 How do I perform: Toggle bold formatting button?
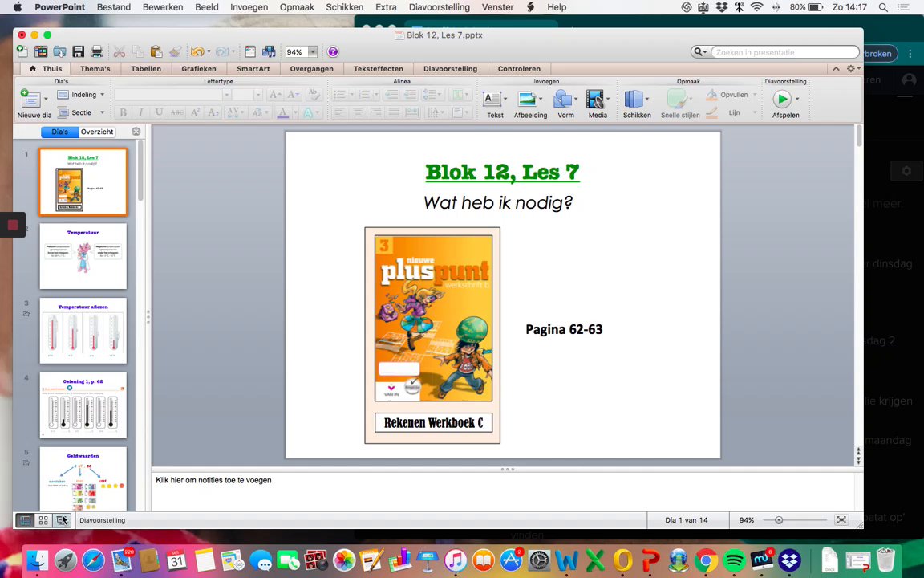coord(124,112)
